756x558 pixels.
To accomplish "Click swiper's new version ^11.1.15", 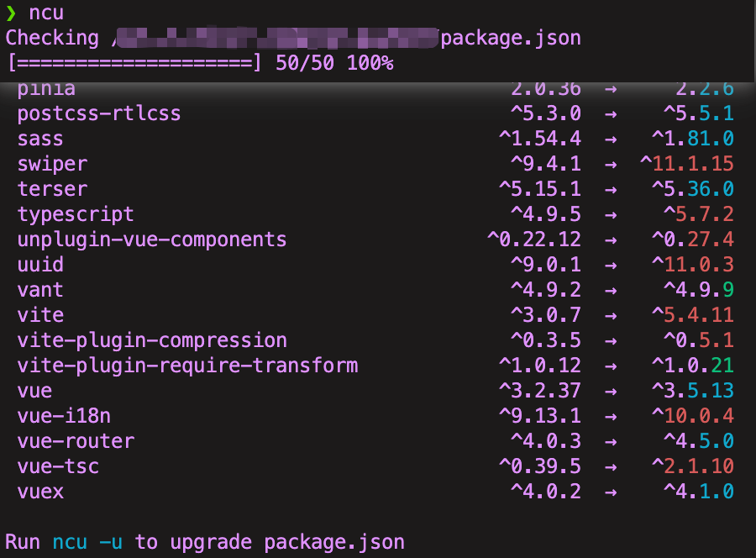I will point(686,164).
